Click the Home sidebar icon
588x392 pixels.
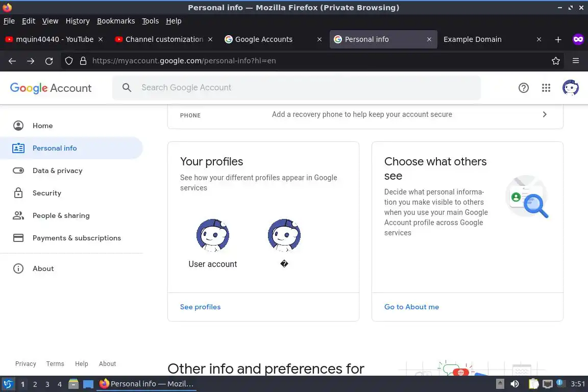coord(18,126)
